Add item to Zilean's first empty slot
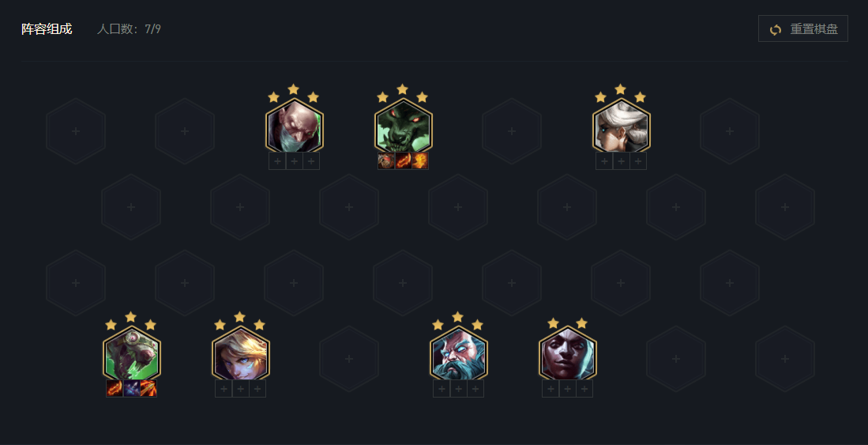This screenshot has width=868, height=445. tap(442, 389)
